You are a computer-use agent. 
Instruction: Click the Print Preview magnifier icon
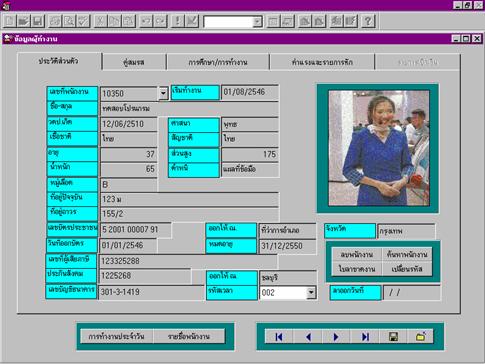[x=69, y=21]
